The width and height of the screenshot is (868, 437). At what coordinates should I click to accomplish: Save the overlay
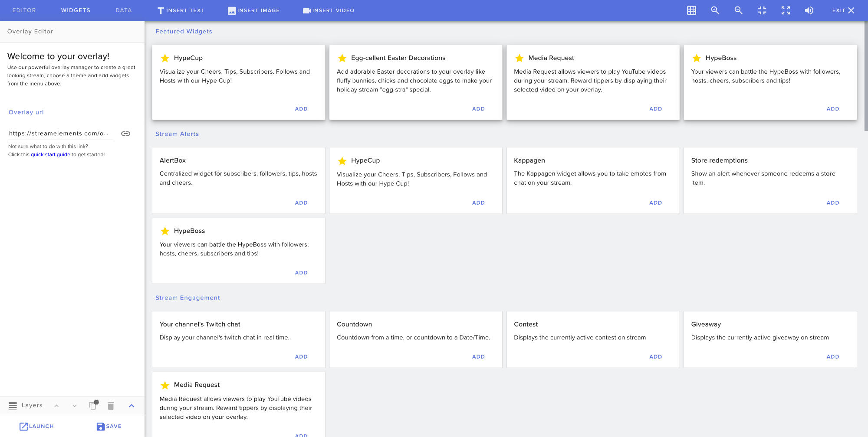(x=109, y=426)
